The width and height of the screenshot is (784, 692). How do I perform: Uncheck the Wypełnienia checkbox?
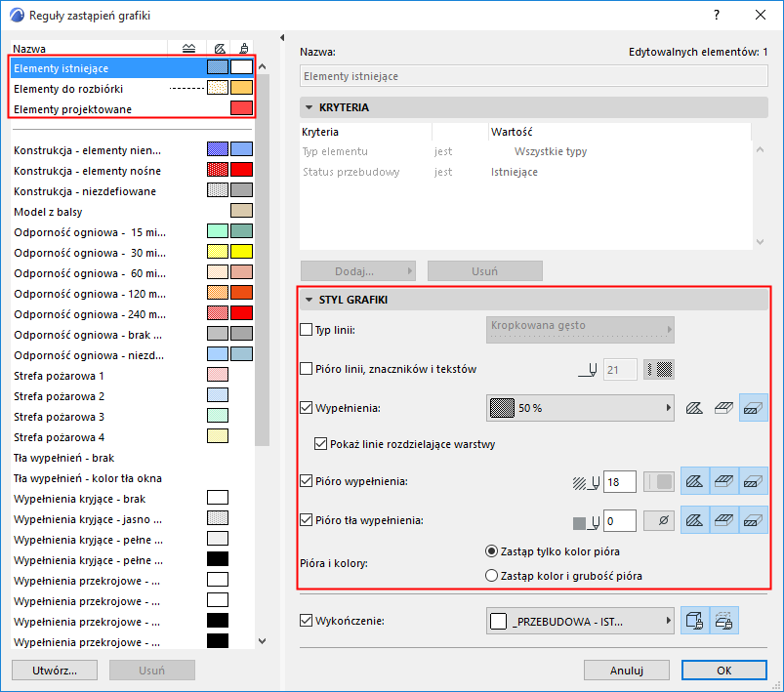(306, 408)
